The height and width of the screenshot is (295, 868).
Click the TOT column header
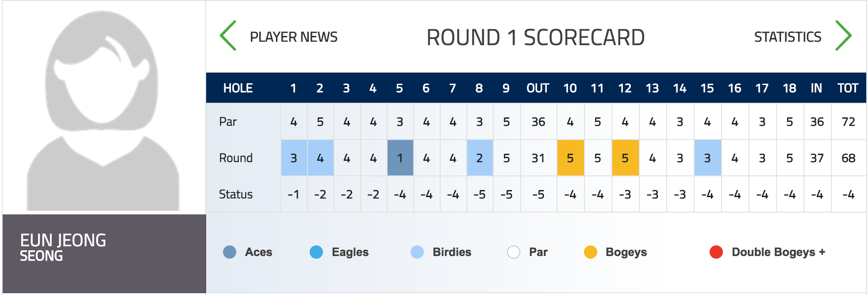tap(848, 88)
